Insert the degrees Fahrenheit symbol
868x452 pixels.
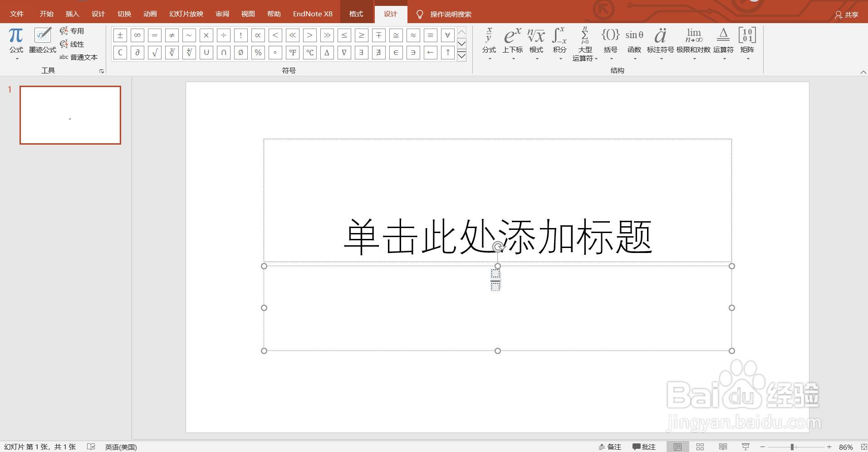point(293,53)
